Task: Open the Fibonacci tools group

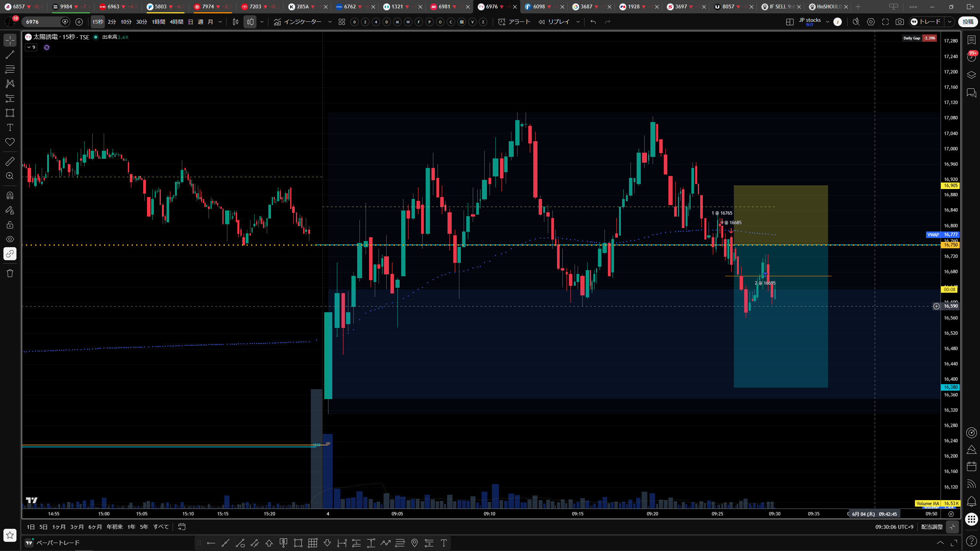Action: tap(10, 69)
